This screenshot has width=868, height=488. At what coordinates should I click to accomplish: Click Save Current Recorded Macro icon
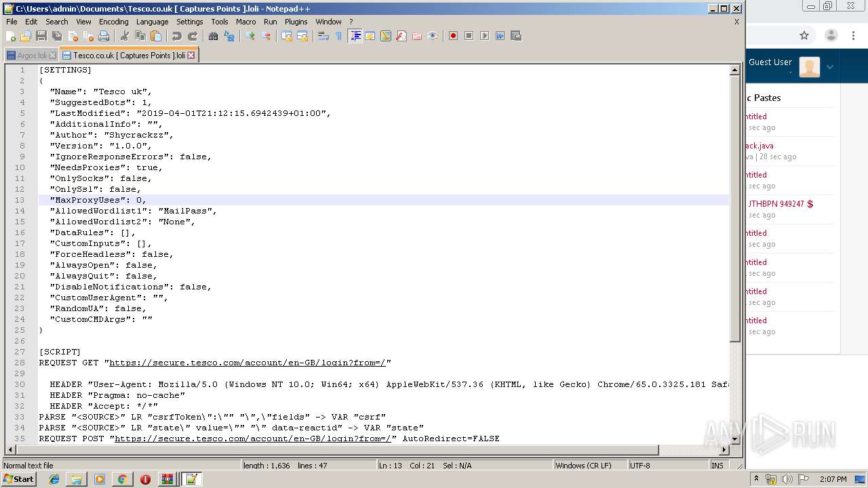515,36
